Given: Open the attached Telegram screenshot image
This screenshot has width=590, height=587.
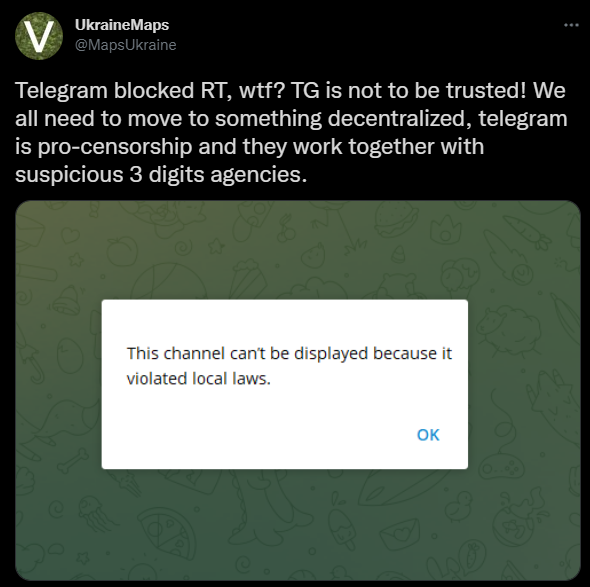Looking at the screenshot, I should 298,391.
